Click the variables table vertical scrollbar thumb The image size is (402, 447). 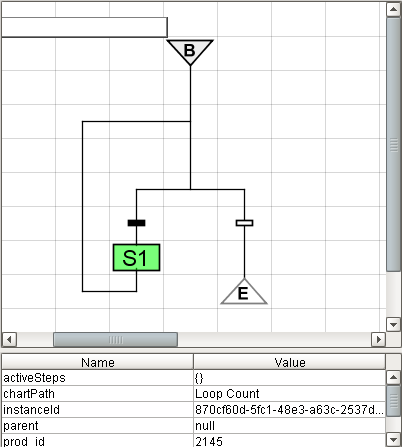[393, 400]
